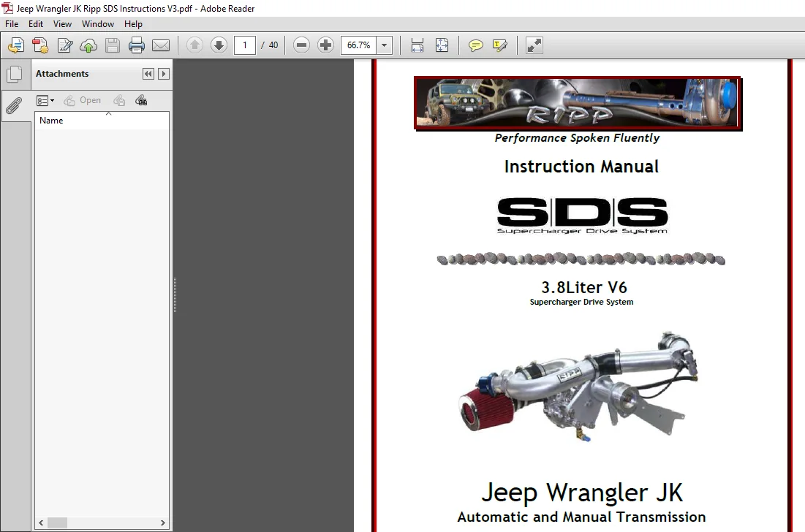This screenshot has height=532, width=805.
Task: Click the Send by email envelope icon
Action: [161, 45]
